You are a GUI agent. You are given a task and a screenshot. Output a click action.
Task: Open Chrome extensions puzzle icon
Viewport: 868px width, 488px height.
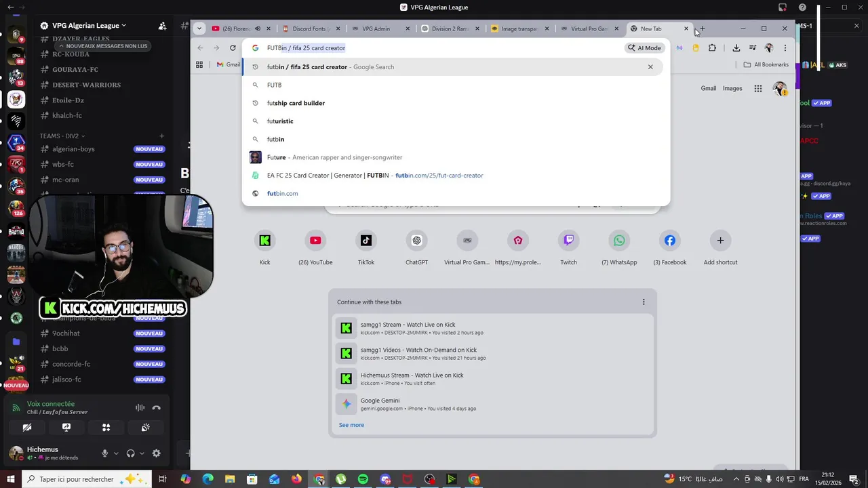712,48
